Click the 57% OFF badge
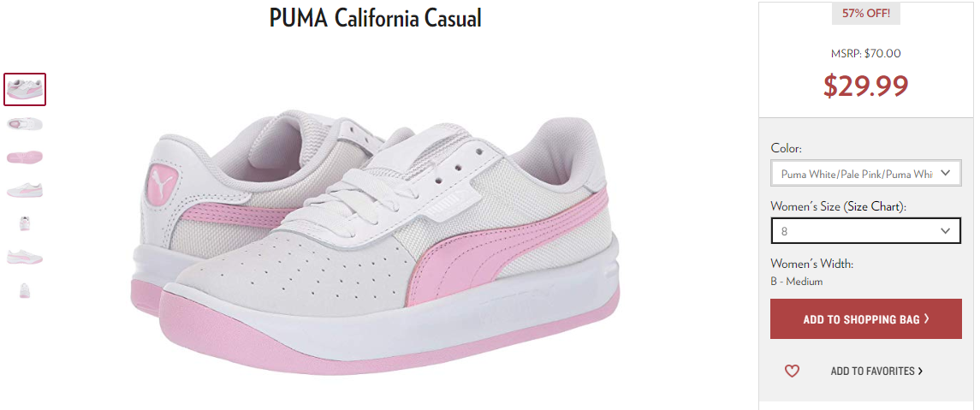 click(865, 13)
